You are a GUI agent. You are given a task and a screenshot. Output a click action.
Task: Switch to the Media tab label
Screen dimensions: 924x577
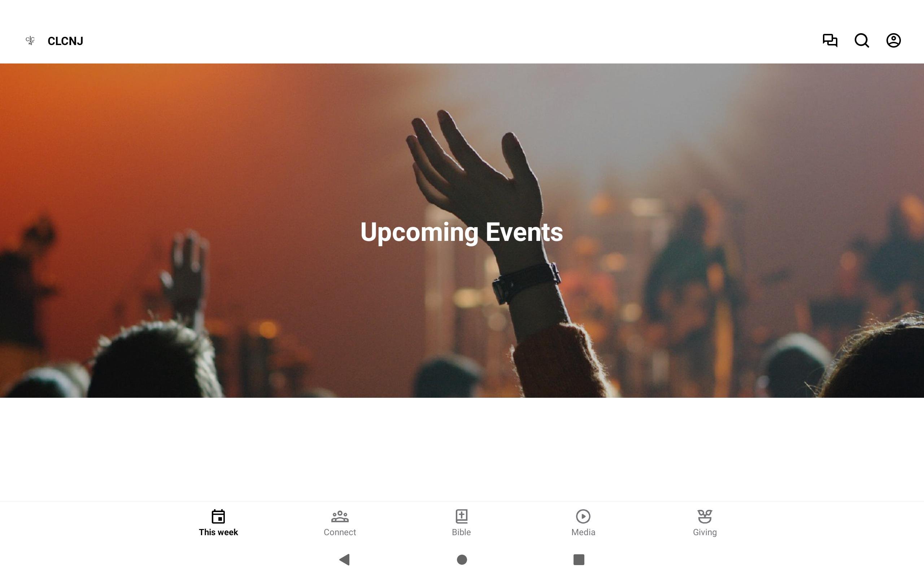[x=583, y=532]
